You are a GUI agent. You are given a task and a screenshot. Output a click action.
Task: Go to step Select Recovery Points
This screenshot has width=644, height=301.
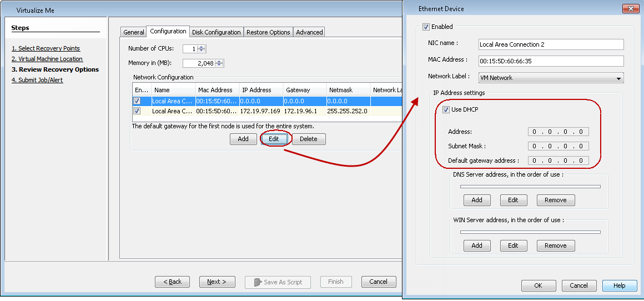[46, 48]
